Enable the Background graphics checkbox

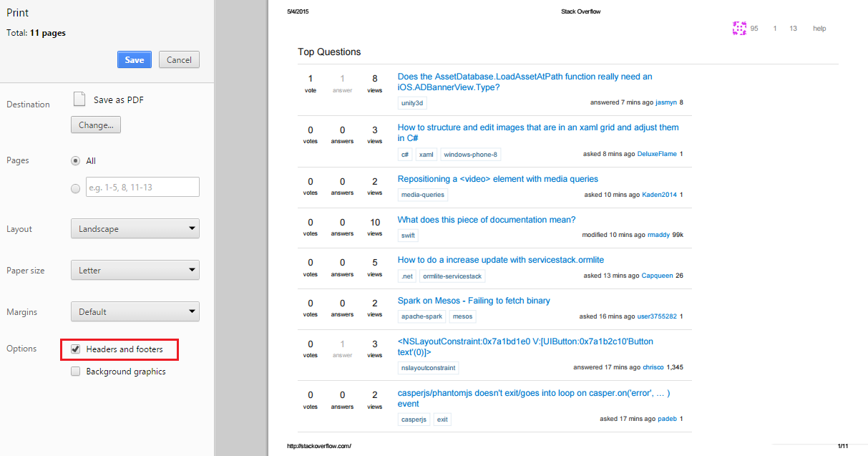tap(74, 371)
